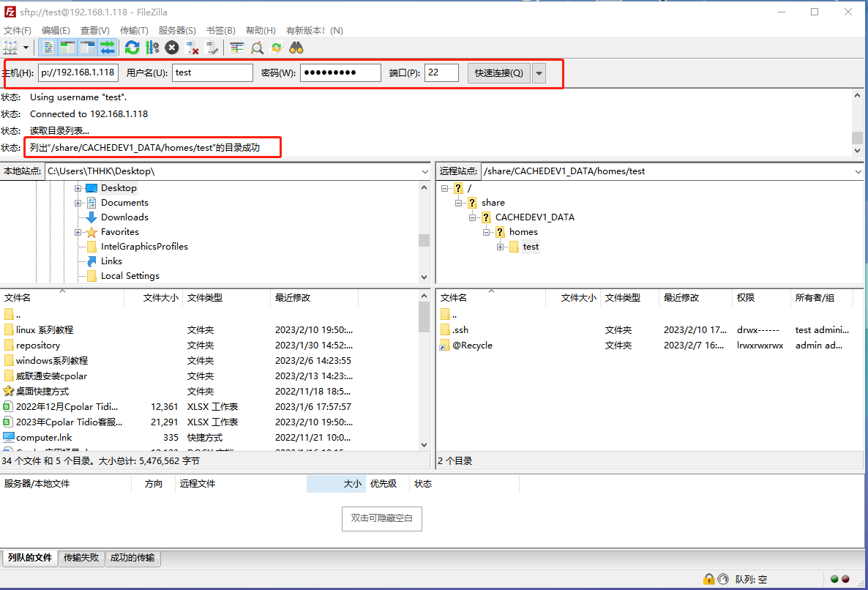
Task: Open the 帮助(H) menu
Action: click(x=261, y=31)
